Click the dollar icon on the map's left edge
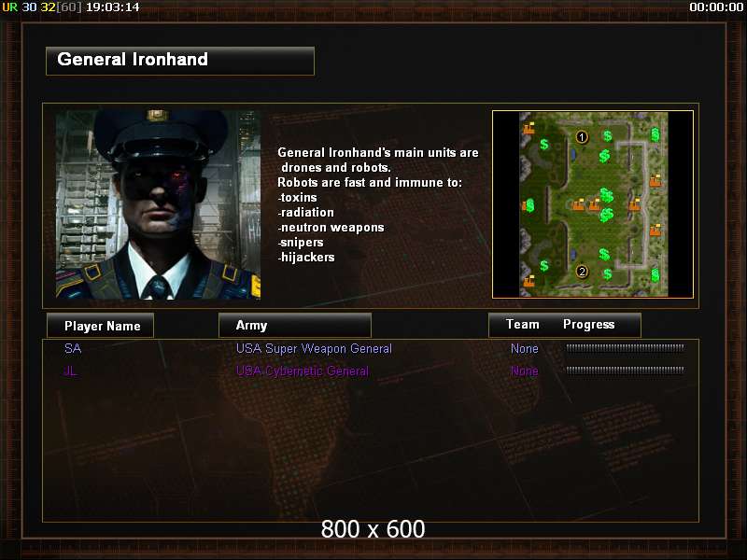 tap(529, 205)
